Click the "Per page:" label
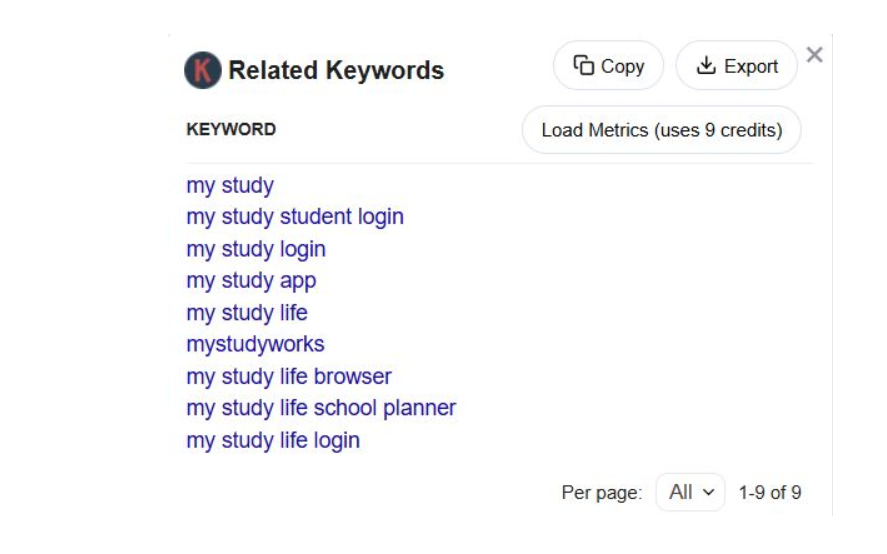Viewport: 887px width, 554px height. (602, 493)
